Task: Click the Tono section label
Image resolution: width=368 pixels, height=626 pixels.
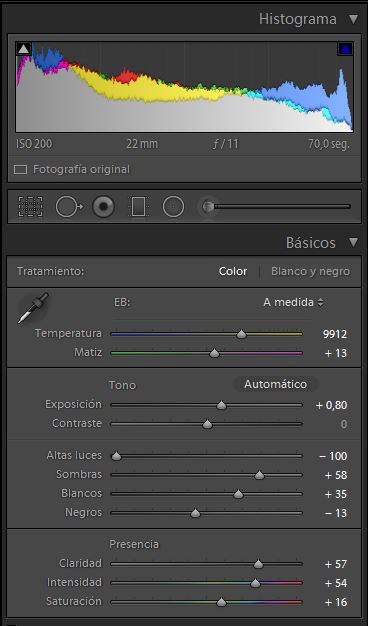Action: click(122, 385)
